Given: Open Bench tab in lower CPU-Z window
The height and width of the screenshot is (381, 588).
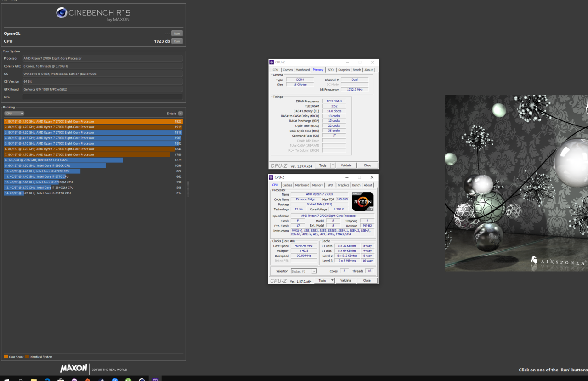Looking at the screenshot, I should pyautogui.click(x=356, y=185).
